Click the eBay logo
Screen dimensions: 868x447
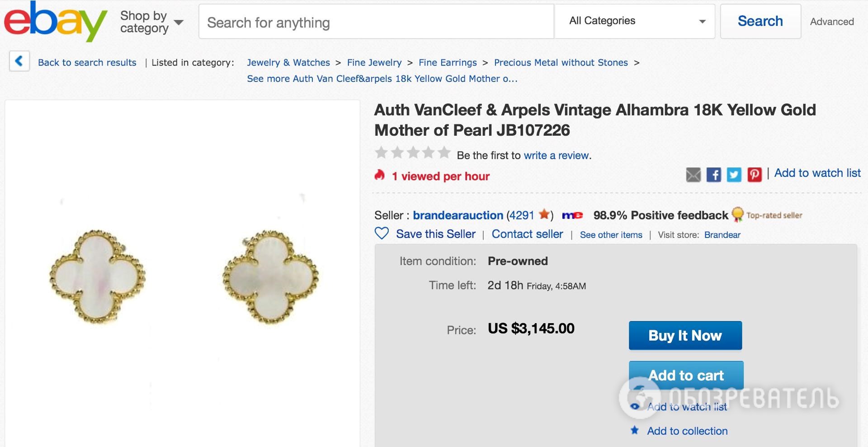pyautogui.click(x=55, y=21)
